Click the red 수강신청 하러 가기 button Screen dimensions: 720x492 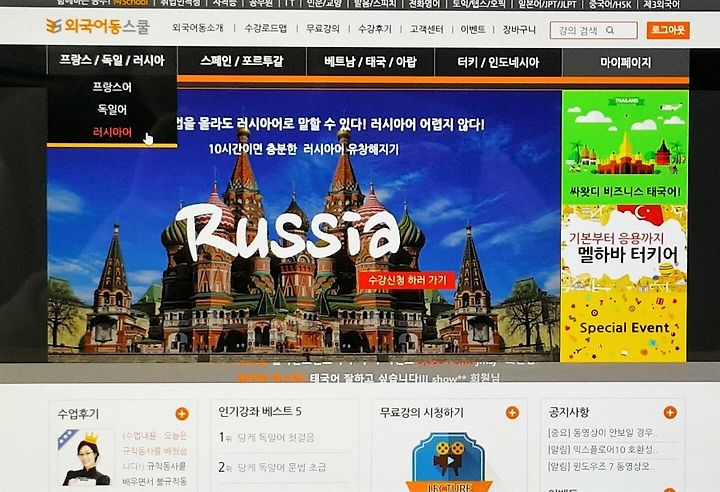click(407, 280)
